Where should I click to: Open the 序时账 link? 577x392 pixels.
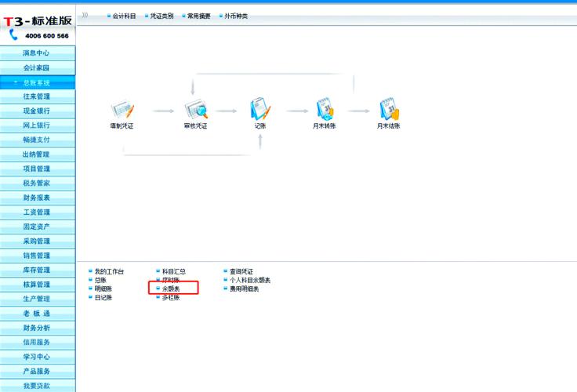point(171,280)
